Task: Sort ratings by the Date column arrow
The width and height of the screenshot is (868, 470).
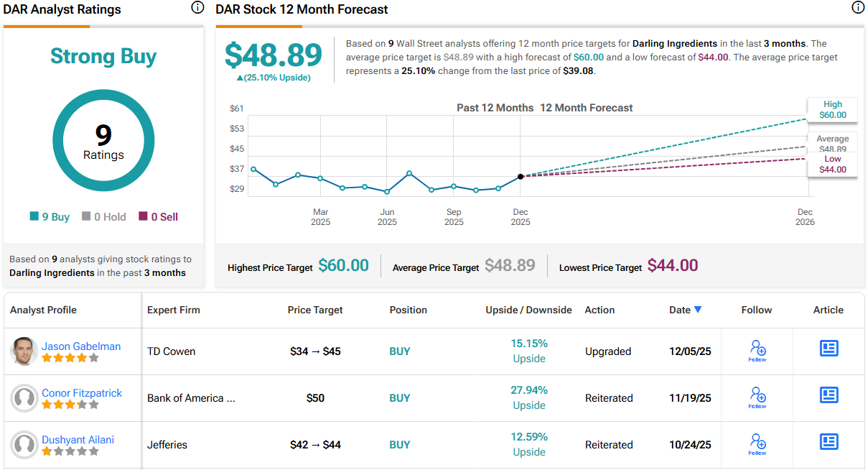Action: [697, 310]
